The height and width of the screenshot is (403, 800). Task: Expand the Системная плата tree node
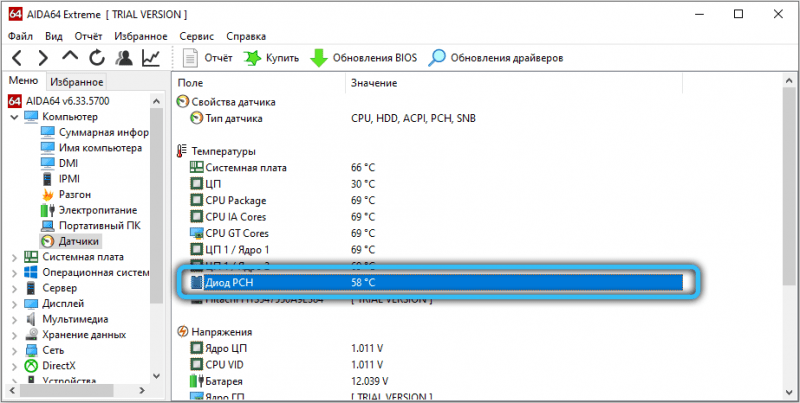(x=14, y=257)
